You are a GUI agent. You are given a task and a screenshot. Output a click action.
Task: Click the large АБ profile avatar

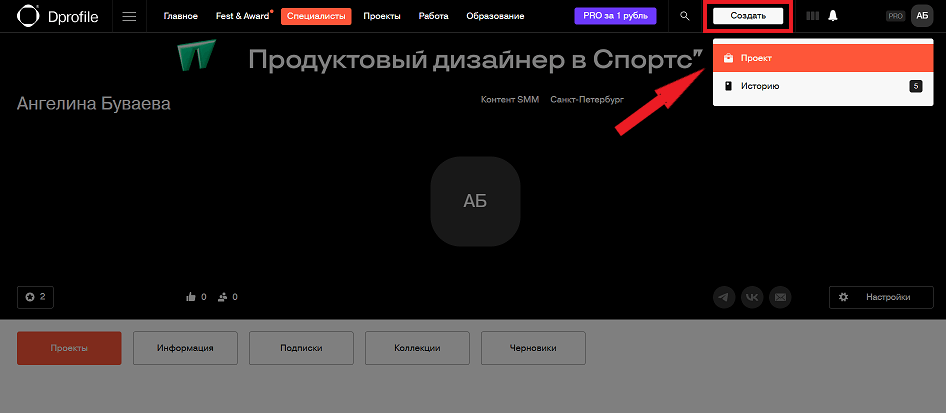(x=475, y=201)
